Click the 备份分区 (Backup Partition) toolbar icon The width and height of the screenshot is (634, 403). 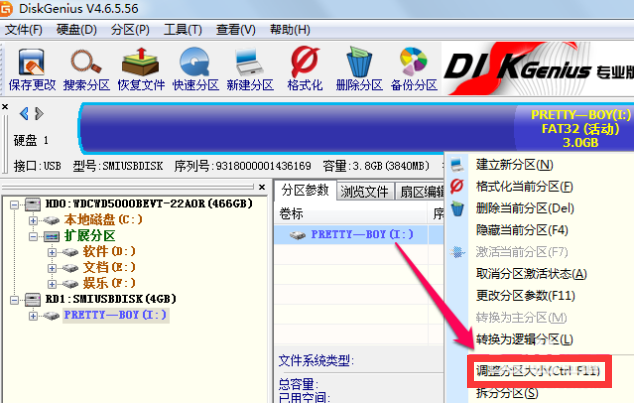(412, 66)
